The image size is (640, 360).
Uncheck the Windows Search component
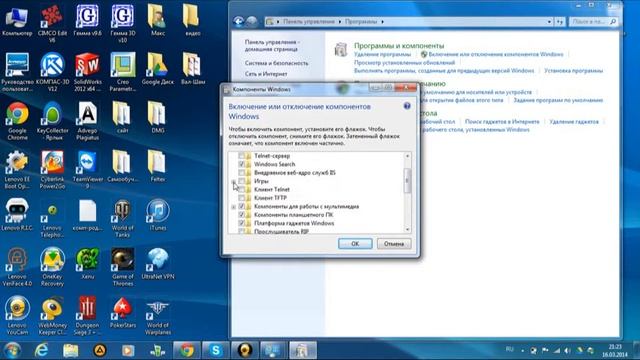point(241,164)
